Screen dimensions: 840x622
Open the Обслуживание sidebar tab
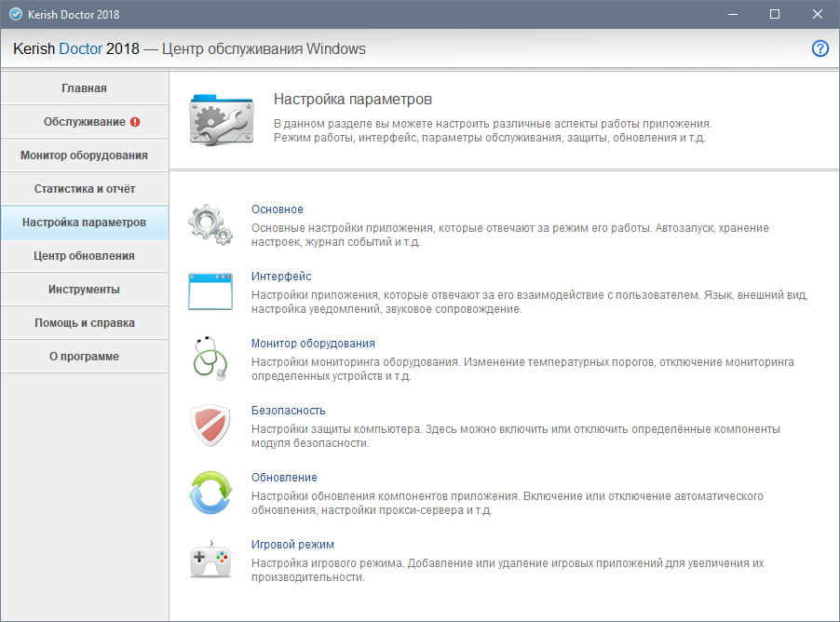click(85, 122)
